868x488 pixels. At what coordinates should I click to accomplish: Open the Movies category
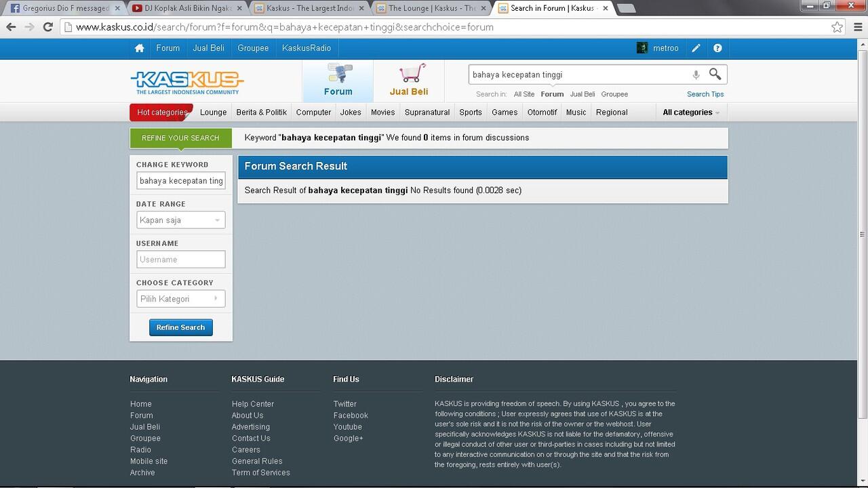click(x=382, y=113)
